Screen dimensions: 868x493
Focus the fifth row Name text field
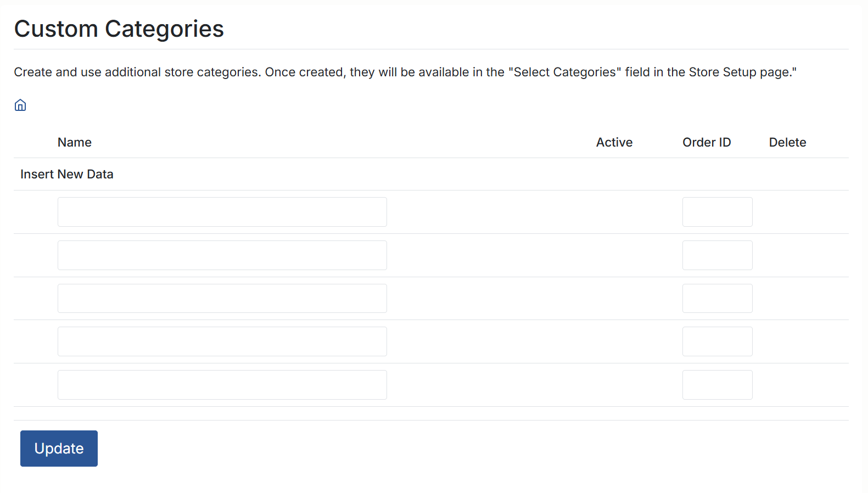pos(222,385)
